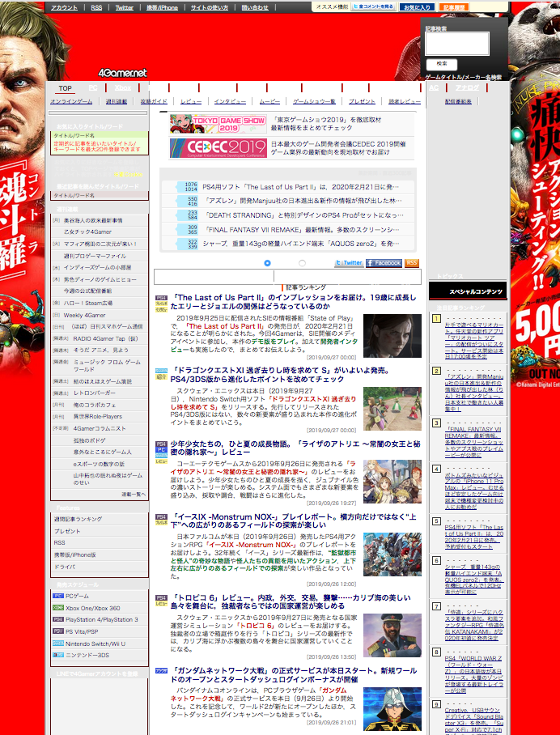Open the Dragon Quest XI S article thumbnail
Image resolution: width=560 pixels, height=735 pixels.
(x=392, y=409)
